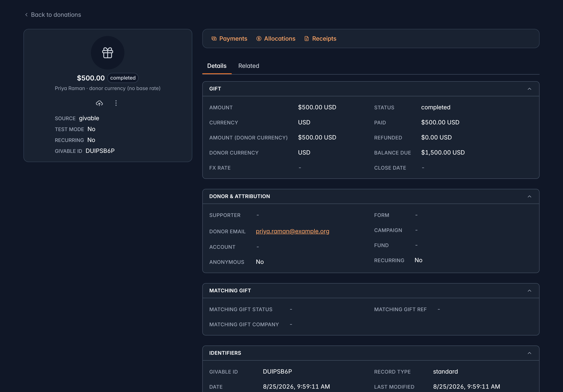Image resolution: width=563 pixels, height=392 pixels.
Task: Click the Status completed value in Gift
Action: pos(436,107)
